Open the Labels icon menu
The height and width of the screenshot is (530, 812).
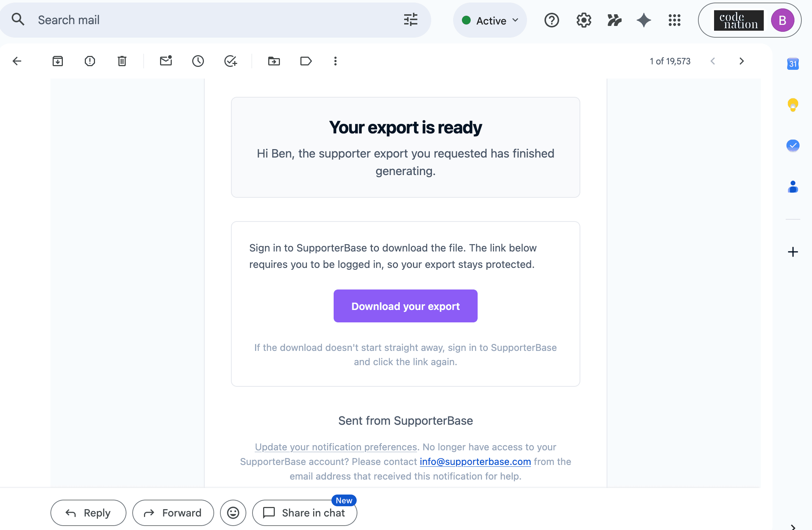[306, 61]
